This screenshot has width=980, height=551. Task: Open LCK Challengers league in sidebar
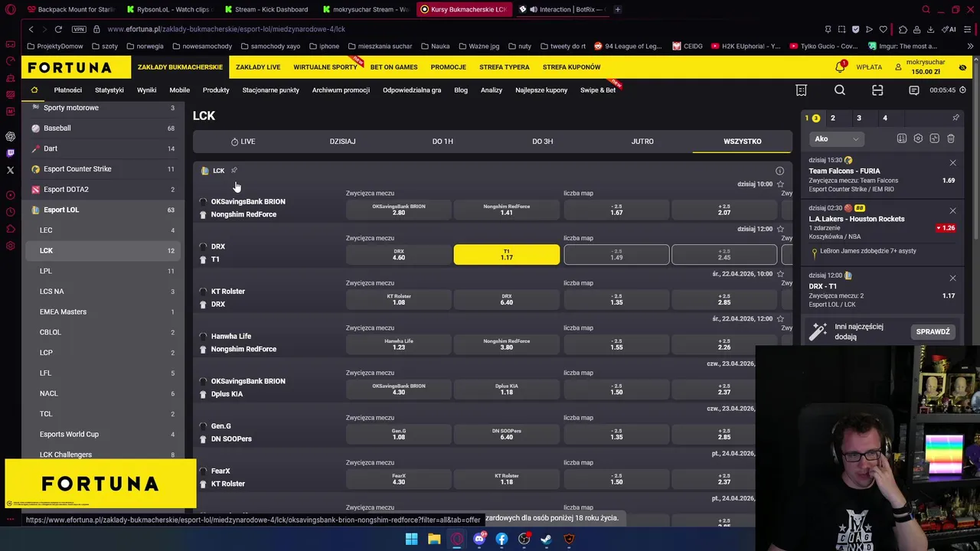point(103,455)
